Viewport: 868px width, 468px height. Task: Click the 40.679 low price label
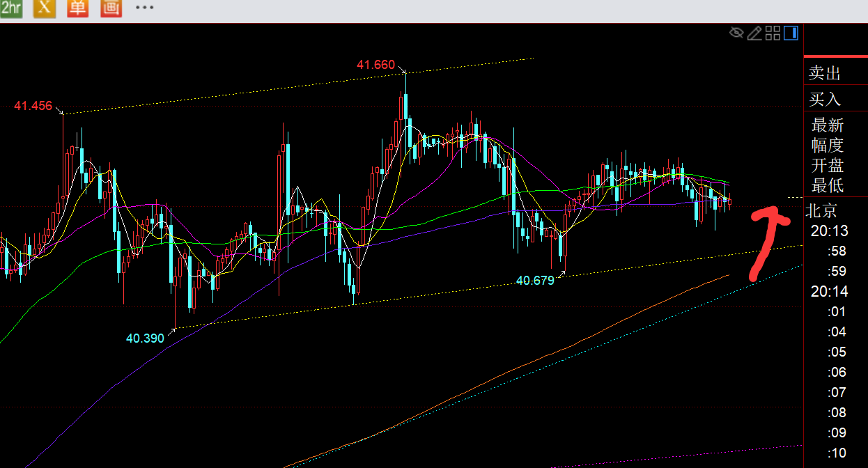pyautogui.click(x=535, y=281)
